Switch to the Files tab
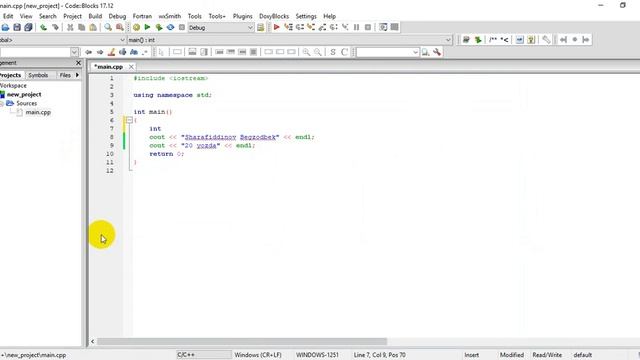Image resolution: width=640 pixels, height=360 pixels. click(x=65, y=75)
